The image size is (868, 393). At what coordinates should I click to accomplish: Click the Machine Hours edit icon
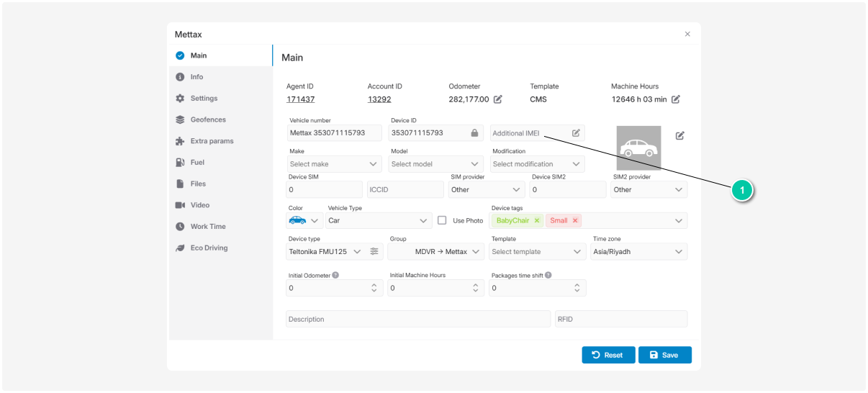coord(675,99)
